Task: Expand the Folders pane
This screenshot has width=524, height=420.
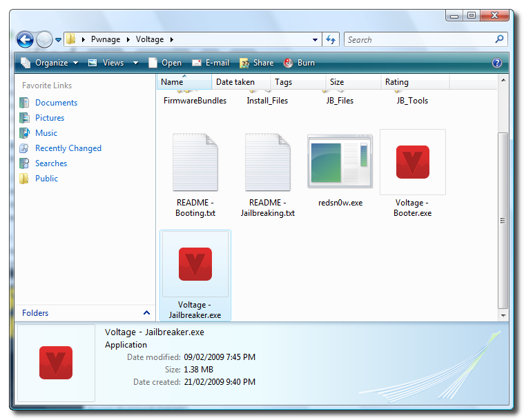Action: point(146,313)
